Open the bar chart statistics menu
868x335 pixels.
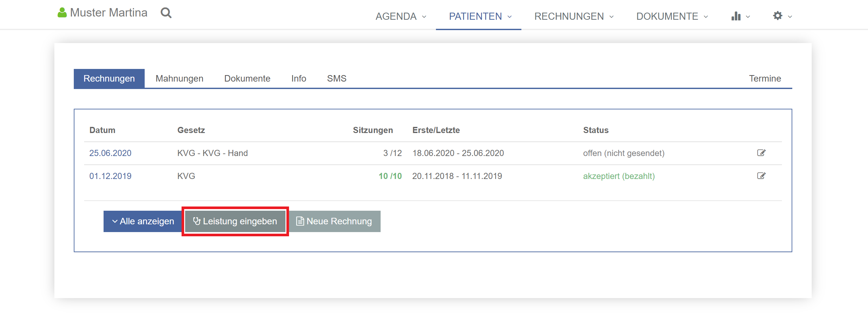click(x=740, y=16)
